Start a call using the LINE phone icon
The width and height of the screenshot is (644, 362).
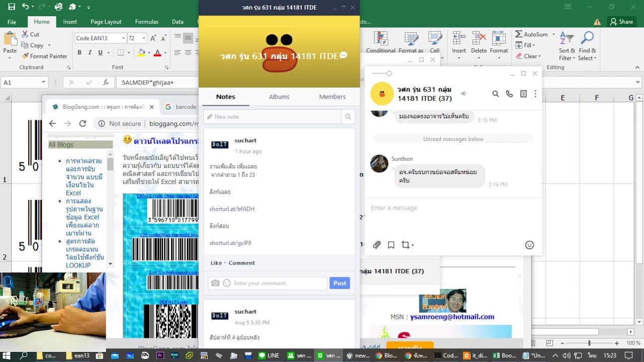pos(509,94)
